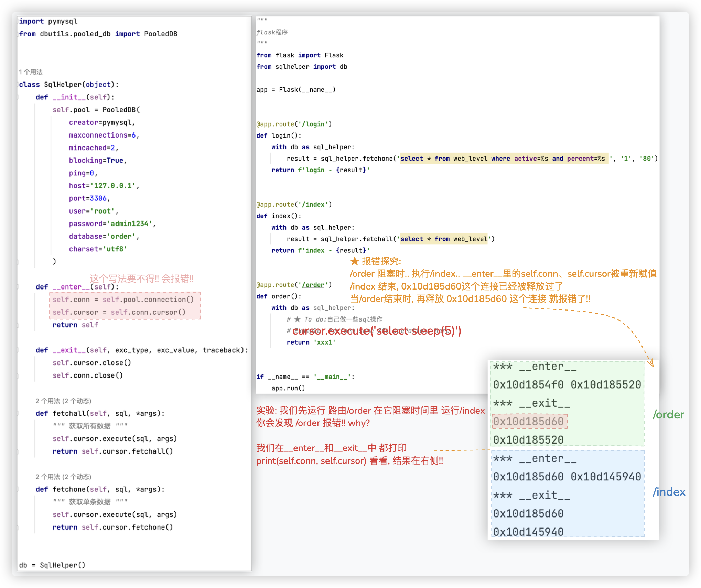Collapse the __enter__ method fold marker
Screen dimensions: 701x588
point(18,287)
